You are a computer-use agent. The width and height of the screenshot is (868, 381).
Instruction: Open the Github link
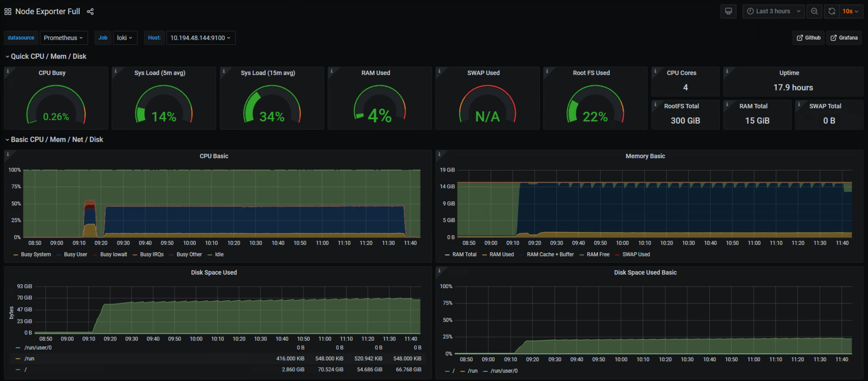pyautogui.click(x=808, y=38)
